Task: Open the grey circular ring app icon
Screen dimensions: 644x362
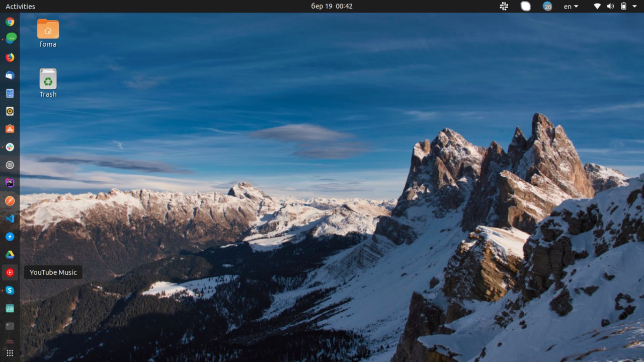Action: [x=10, y=165]
